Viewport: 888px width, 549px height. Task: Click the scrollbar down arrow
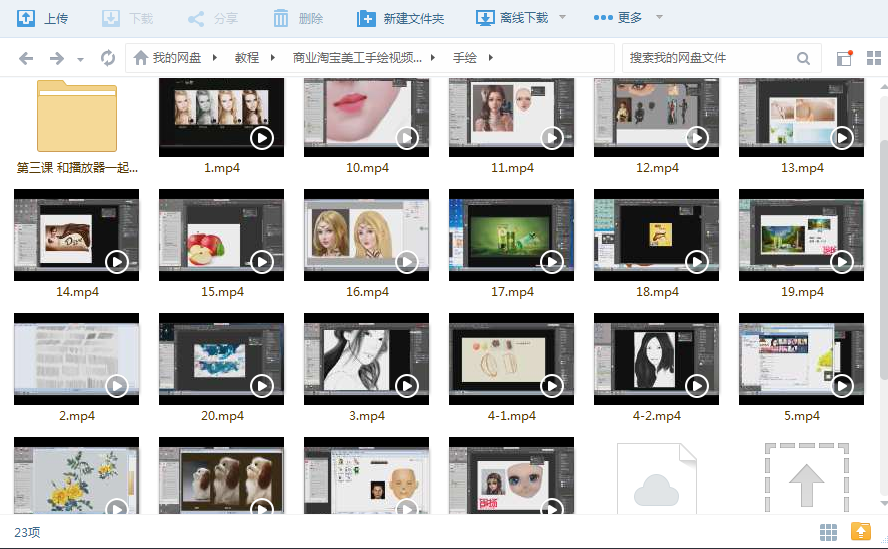[x=884, y=503]
